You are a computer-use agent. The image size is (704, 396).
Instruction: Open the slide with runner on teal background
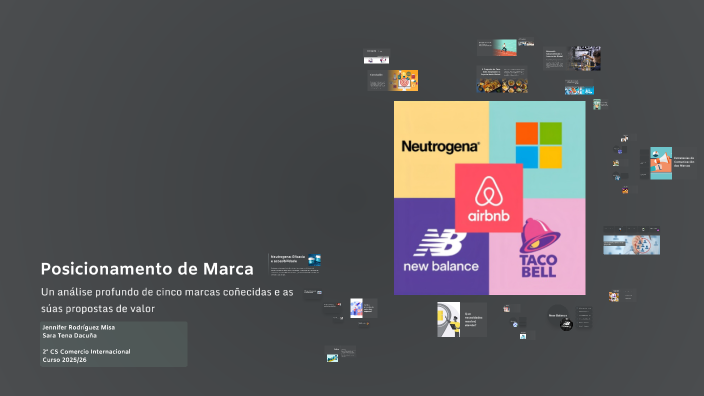click(x=497, y=47)
